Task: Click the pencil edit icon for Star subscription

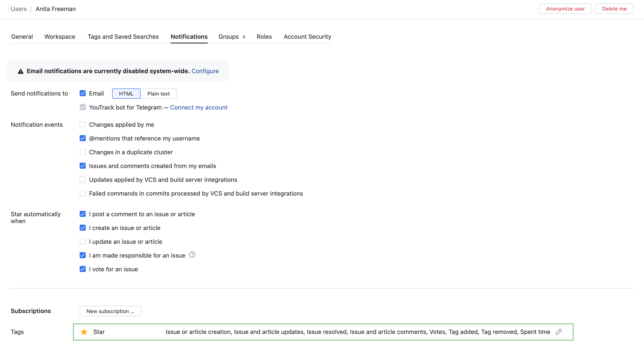Action: tap(559, 332)
